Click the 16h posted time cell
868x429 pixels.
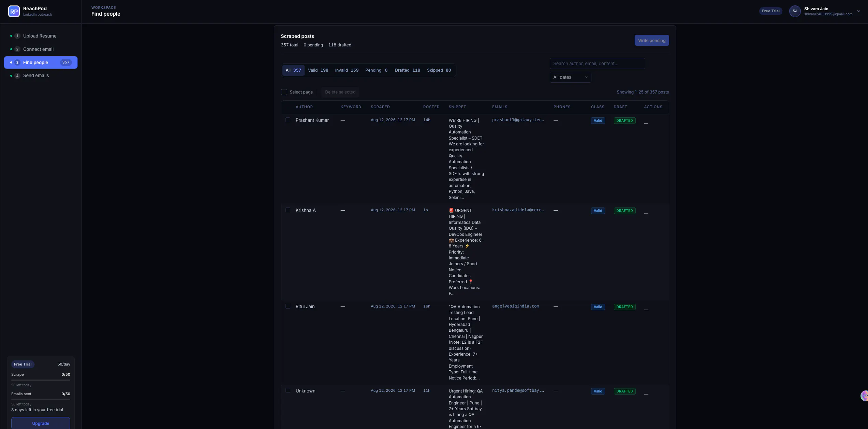tap(427, 306)
